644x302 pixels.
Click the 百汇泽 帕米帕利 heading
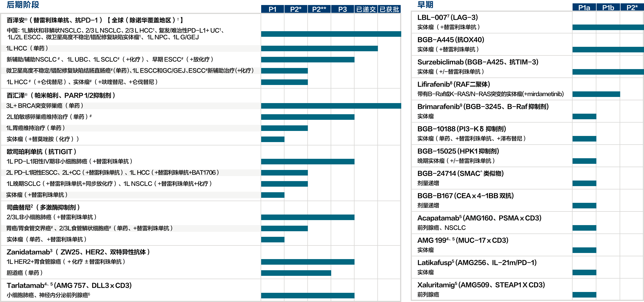[61, 96]
